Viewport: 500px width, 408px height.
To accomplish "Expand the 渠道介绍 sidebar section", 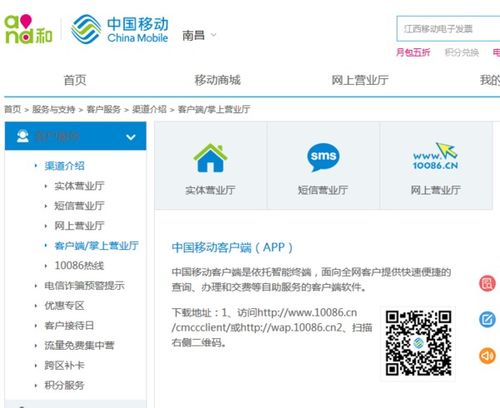I will coord(64,166).
